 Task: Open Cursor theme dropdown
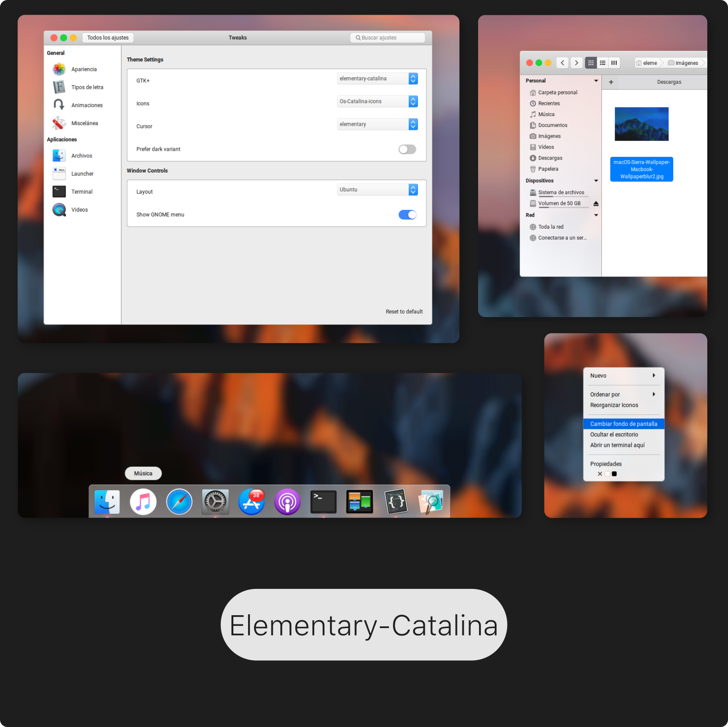[377, 124]
